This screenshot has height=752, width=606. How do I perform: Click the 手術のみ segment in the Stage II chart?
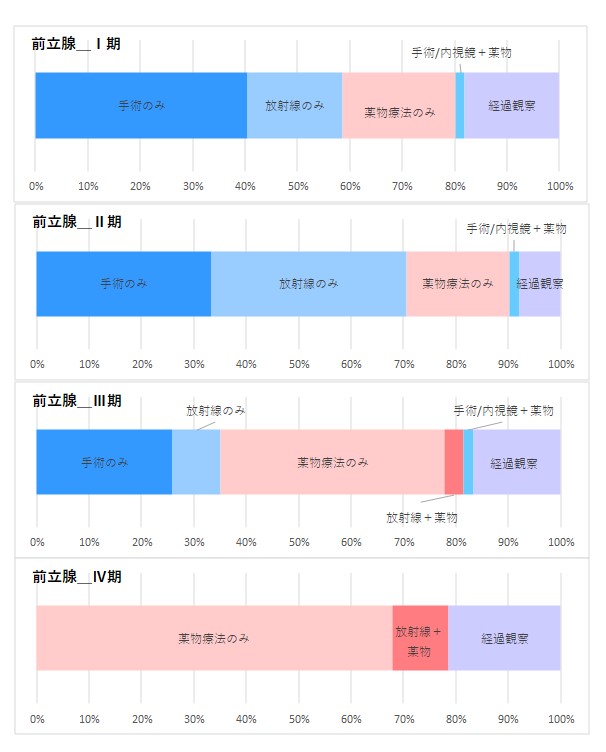point(124,284)
